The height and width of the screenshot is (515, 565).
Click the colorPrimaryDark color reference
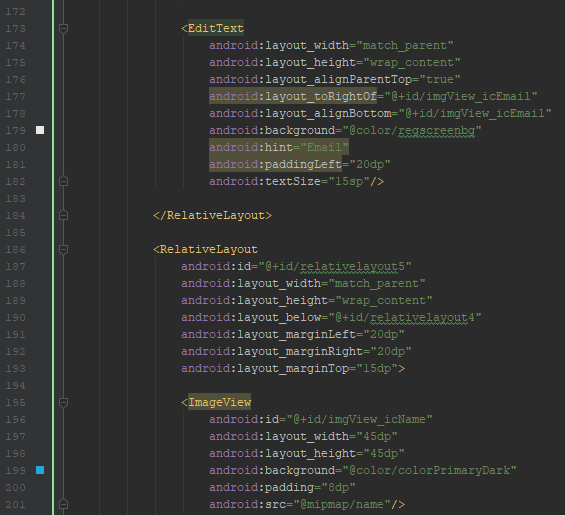click(x=454, y=470)
